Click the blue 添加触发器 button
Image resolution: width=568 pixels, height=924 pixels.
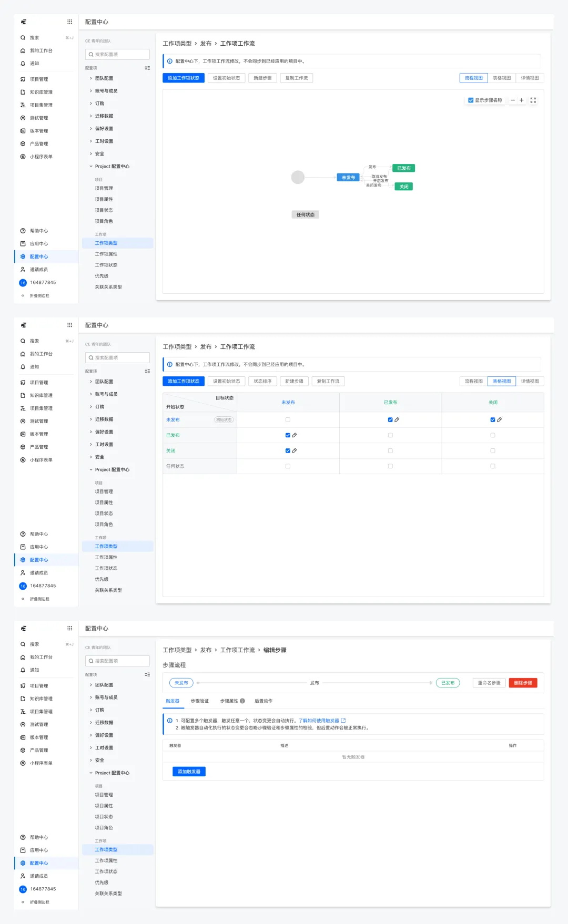pyautogui.click(x=189, y=772)
